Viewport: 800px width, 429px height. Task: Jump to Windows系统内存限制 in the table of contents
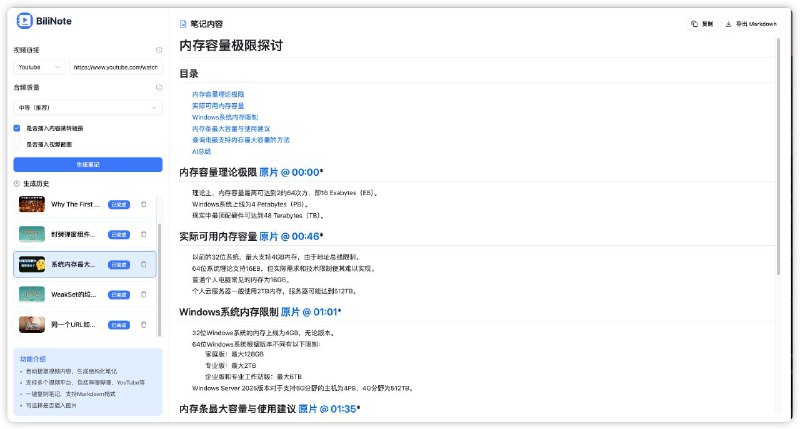225,117
